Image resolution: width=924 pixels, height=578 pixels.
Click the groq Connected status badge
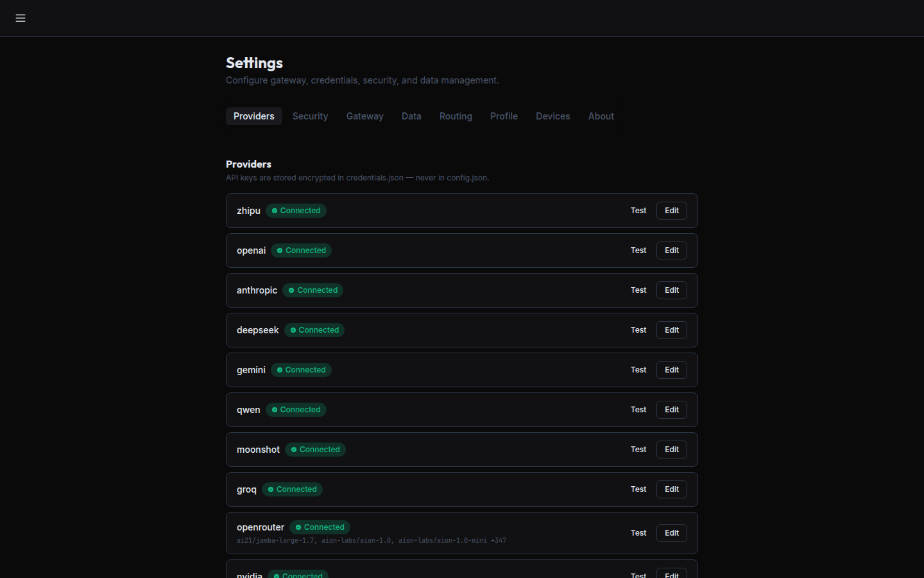coord(292,489)
